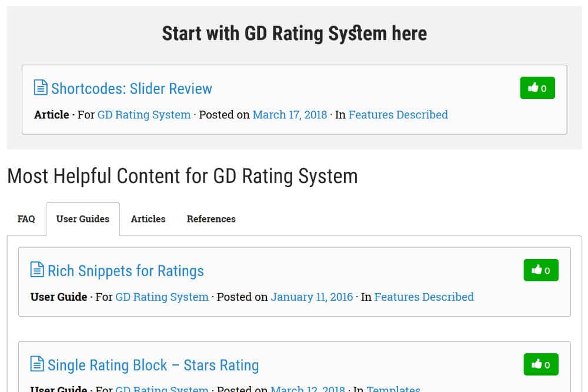588x392 pixels.
Task: Switch to the FAQ tab
Action: (x=26, y=219)
